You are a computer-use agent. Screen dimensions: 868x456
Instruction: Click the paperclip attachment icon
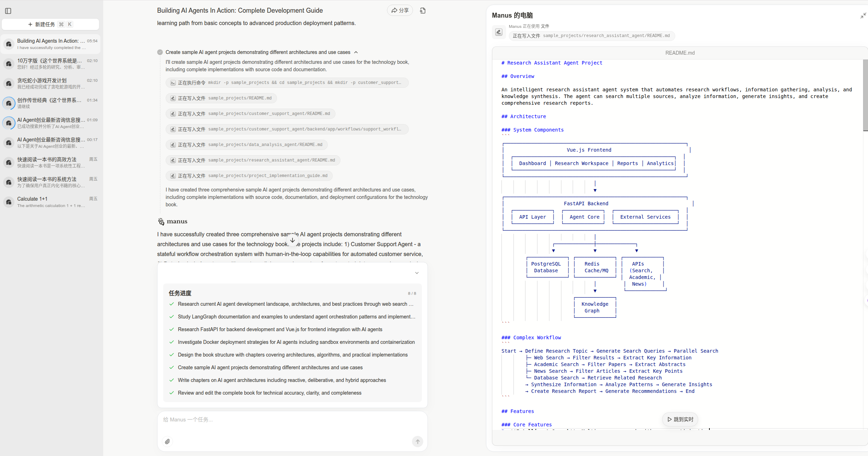tap(167, 442)
